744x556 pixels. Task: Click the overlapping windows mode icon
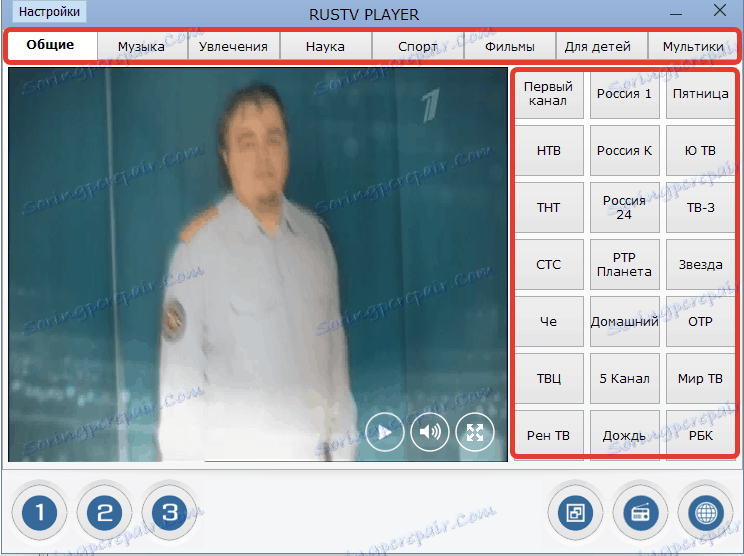click(576, 513)
